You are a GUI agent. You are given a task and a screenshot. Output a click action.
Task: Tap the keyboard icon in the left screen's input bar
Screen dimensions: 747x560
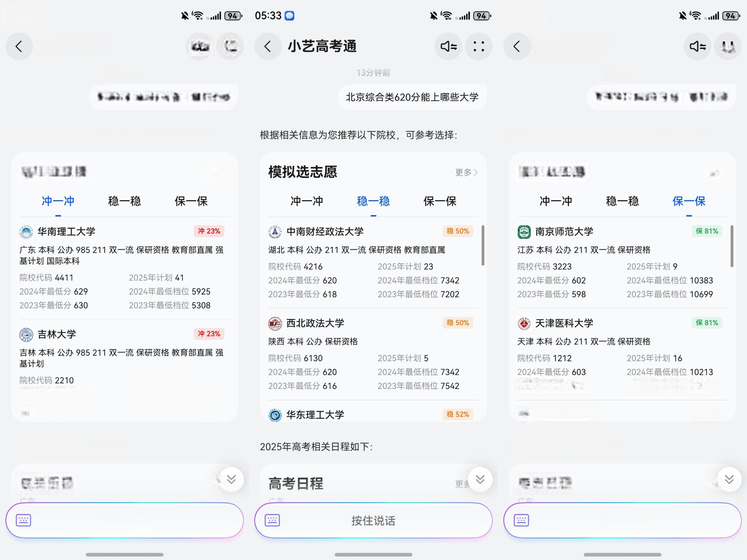(24, 520)
